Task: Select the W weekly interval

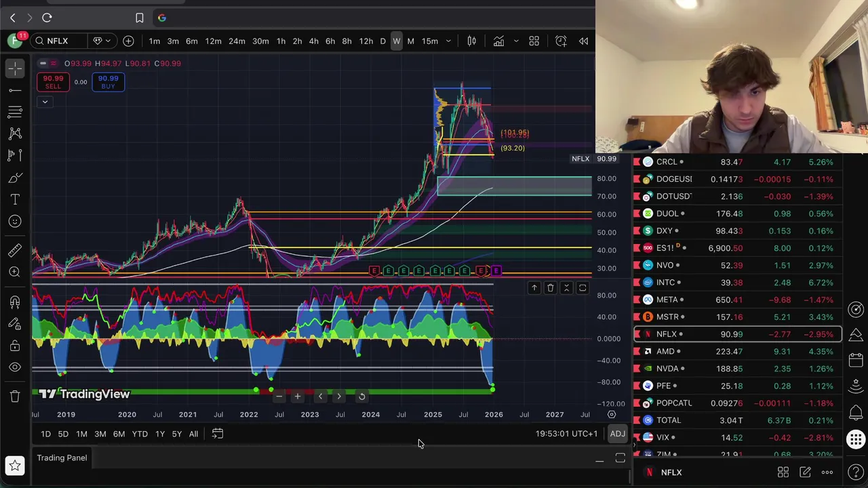Action: [x=397, y=41]
